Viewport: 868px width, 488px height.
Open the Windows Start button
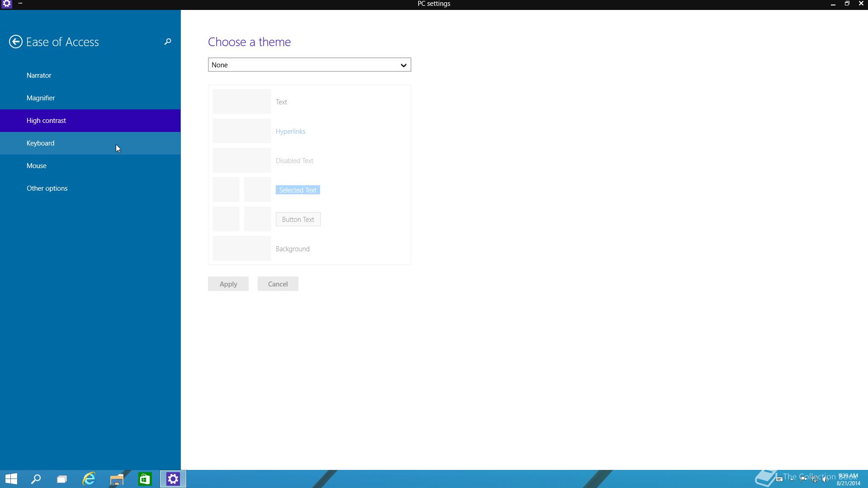(x=11, y=479)
